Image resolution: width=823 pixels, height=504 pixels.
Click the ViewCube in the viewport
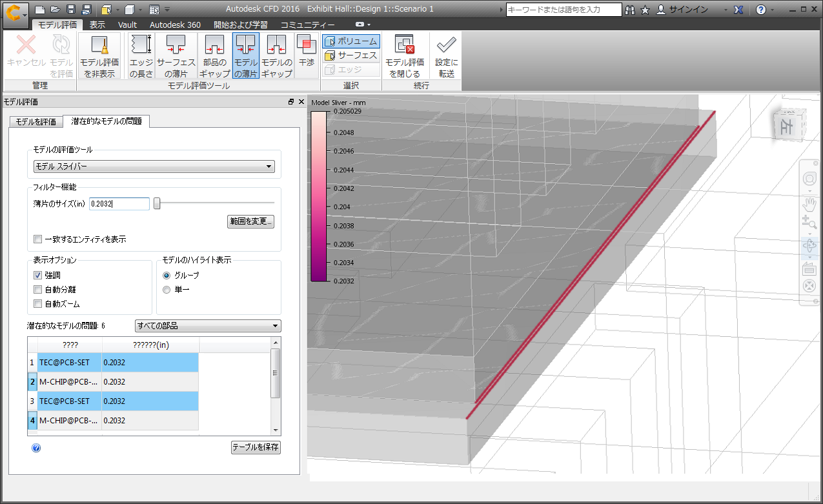(x=788, y=125)
